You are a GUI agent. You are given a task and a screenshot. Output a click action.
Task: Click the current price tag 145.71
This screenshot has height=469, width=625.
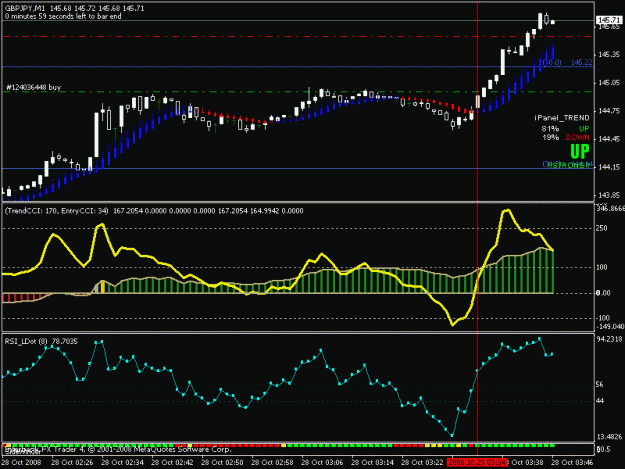(609, 20)
